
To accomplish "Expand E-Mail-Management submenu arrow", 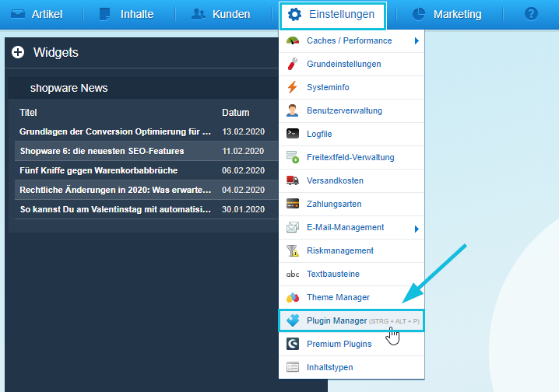I will coord(417,229).
